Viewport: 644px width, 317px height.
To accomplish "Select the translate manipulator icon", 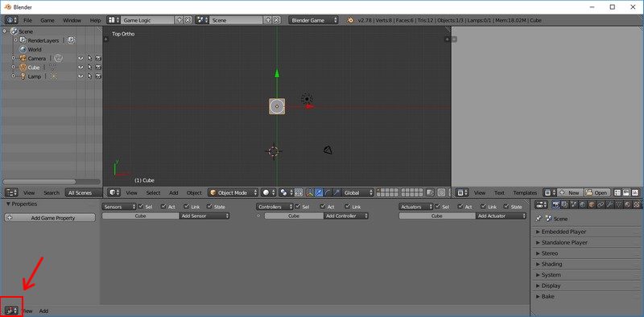I will (318, 192).
